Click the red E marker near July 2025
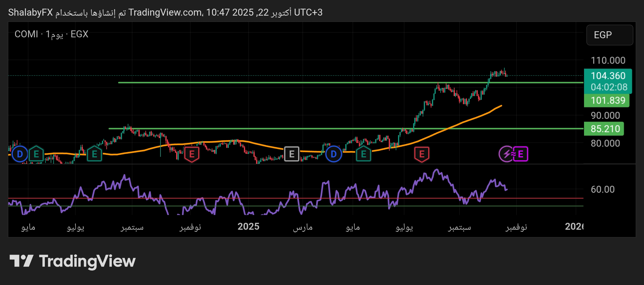Screen dimensions: 644x285 click(x=422, y=154)
